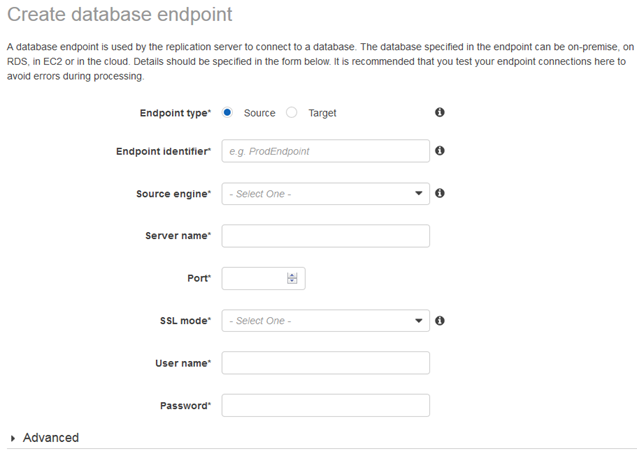This screenshot has width=637, height=457.
Task: Click into the Server name field
Action: pos(325,236)
